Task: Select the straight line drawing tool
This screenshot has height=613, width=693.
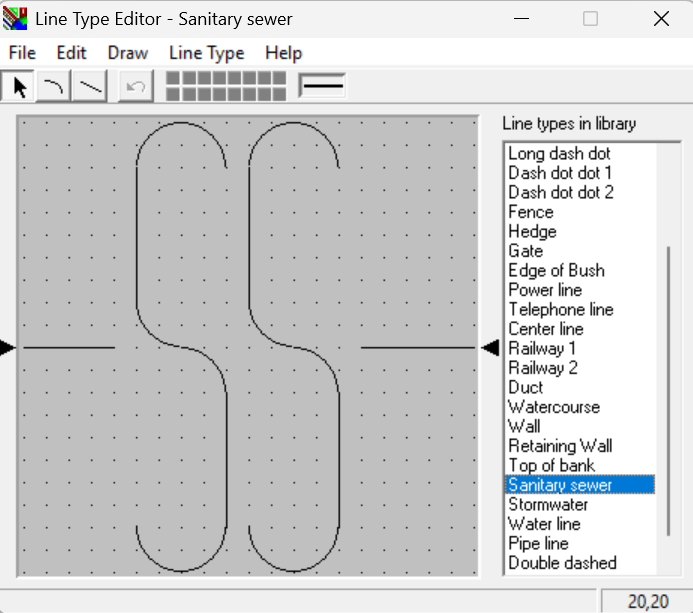Action: click(91, 87)
